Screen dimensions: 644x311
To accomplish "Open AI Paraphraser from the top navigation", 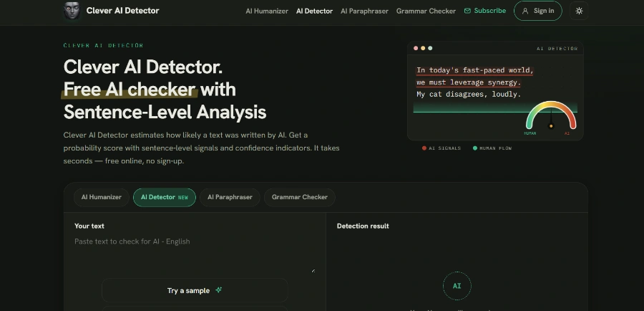I will coord(364,11).
